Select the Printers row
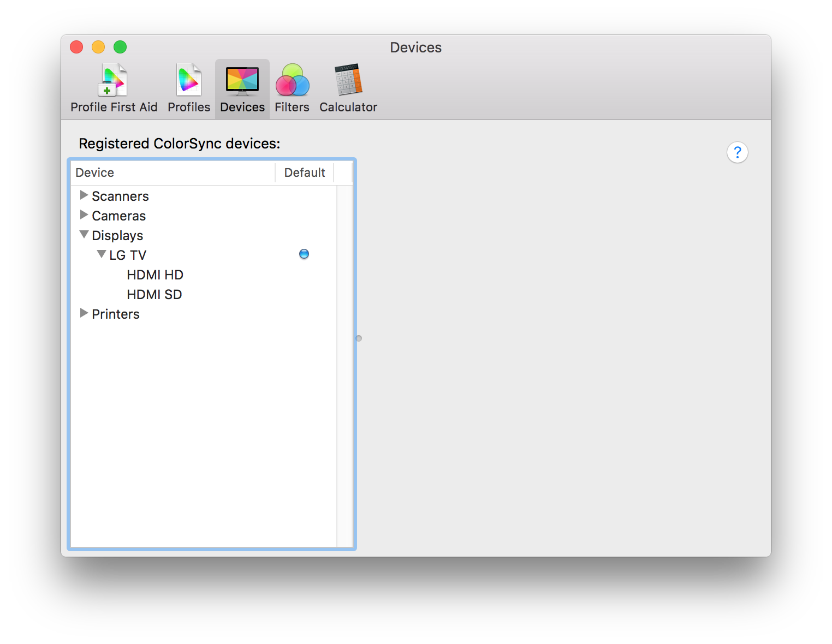Viewport: 832px width, 644px height. point(204,314)
